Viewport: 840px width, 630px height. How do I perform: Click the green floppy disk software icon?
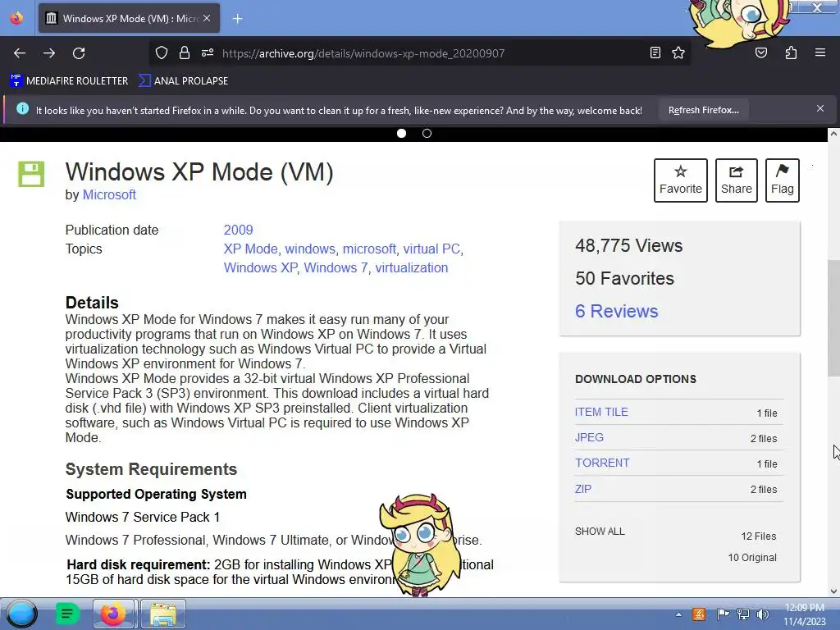pyautogui.click(x=31, y=174)
